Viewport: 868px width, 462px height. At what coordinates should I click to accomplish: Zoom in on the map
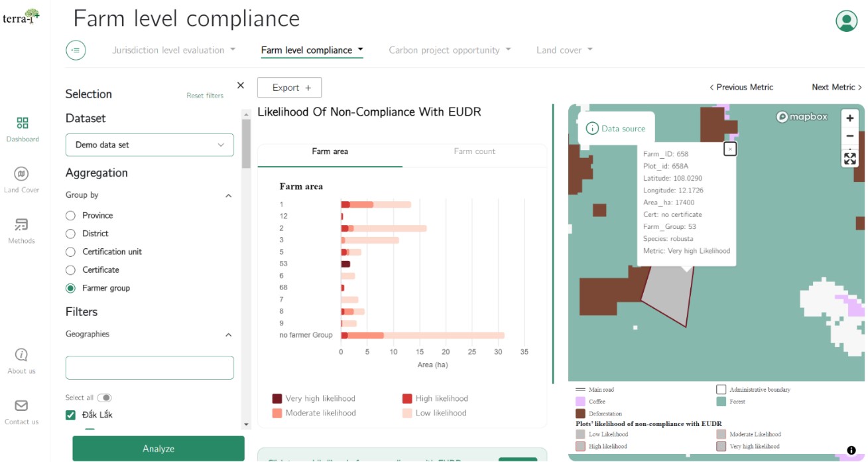coord(849,118)
